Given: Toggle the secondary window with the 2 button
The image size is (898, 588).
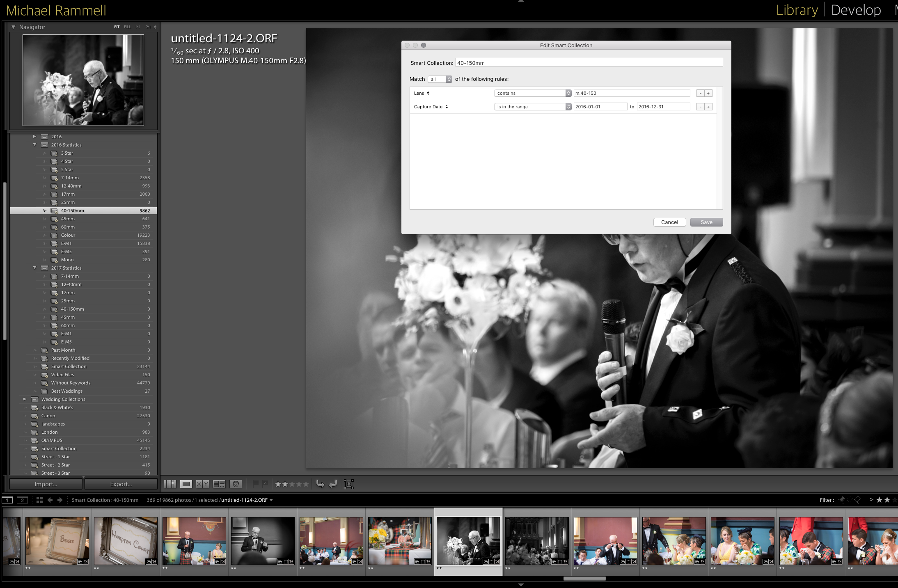Looking at the screenshot, I should coord(21,500).
